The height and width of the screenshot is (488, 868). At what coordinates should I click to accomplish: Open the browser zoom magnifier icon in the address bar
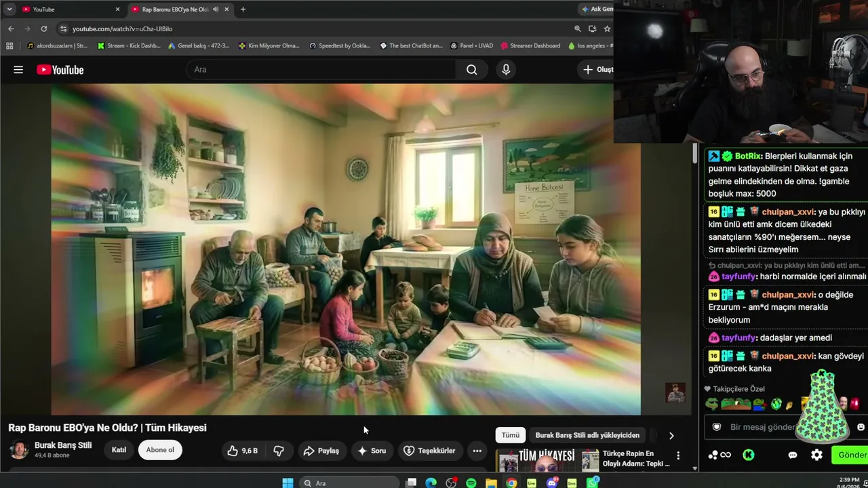click(x=578, y=29)
